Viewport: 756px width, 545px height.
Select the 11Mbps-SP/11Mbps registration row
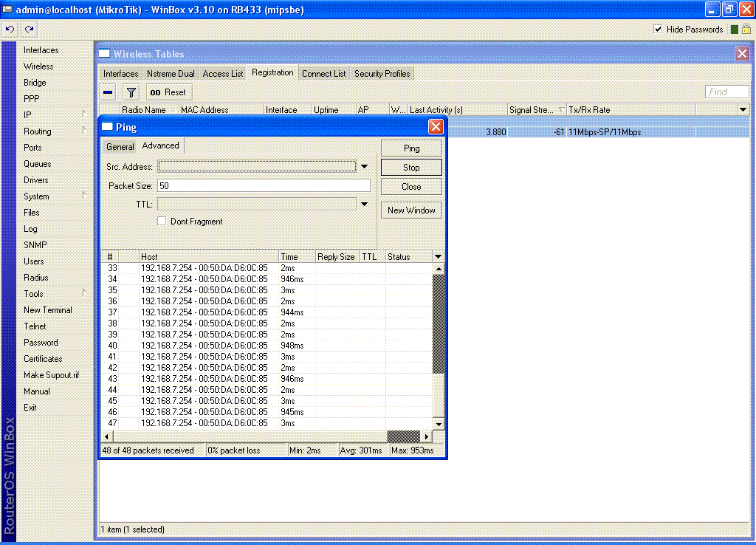pyautogui.click(x=598, y=131)
